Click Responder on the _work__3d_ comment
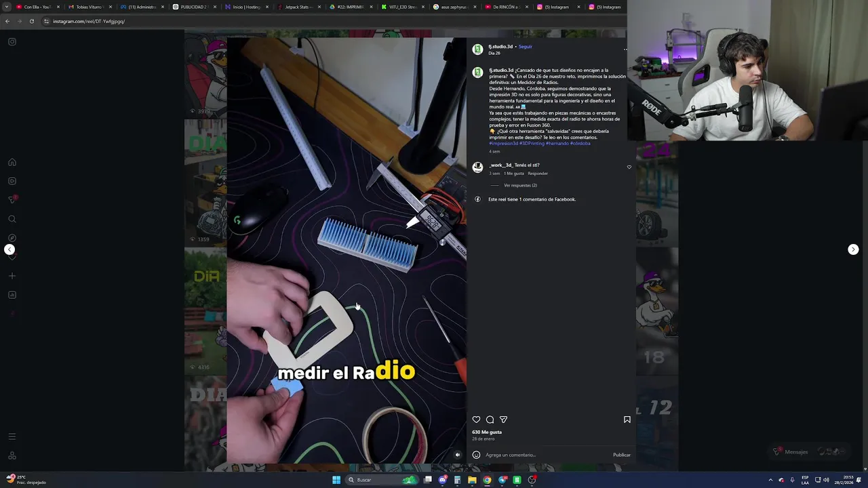Image resolution: width=868 pixels, height=488 pixels. tap(538, 174)
